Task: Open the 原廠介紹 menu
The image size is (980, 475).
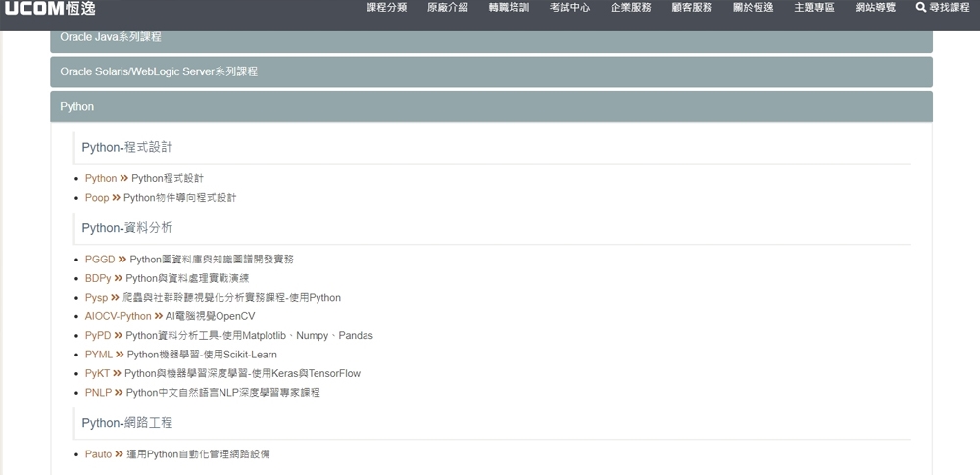Action: coord(448,8)
